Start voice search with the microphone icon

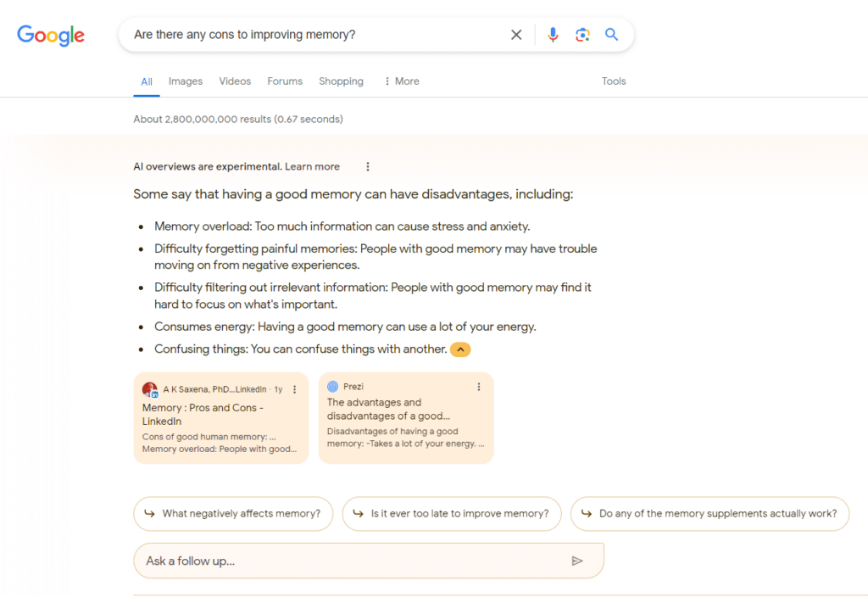(553, 35)
